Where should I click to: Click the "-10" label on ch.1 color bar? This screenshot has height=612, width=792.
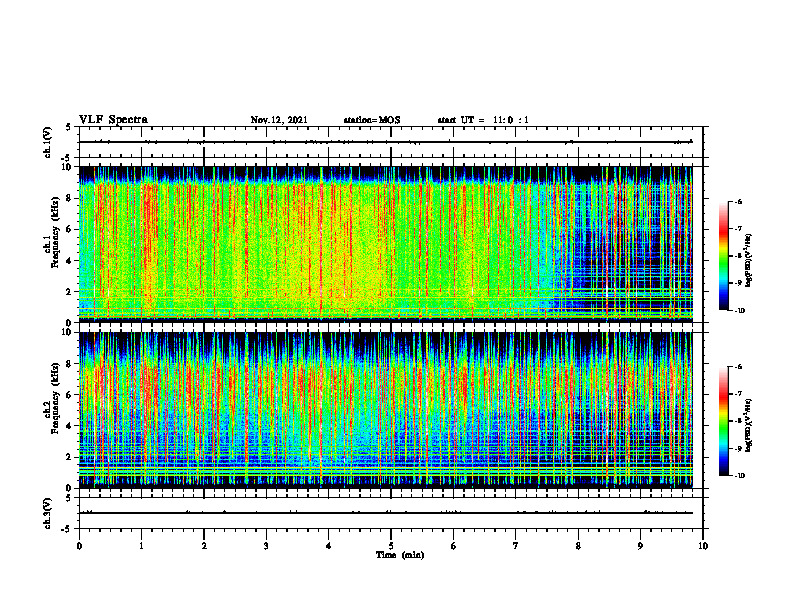pos(739,311)
